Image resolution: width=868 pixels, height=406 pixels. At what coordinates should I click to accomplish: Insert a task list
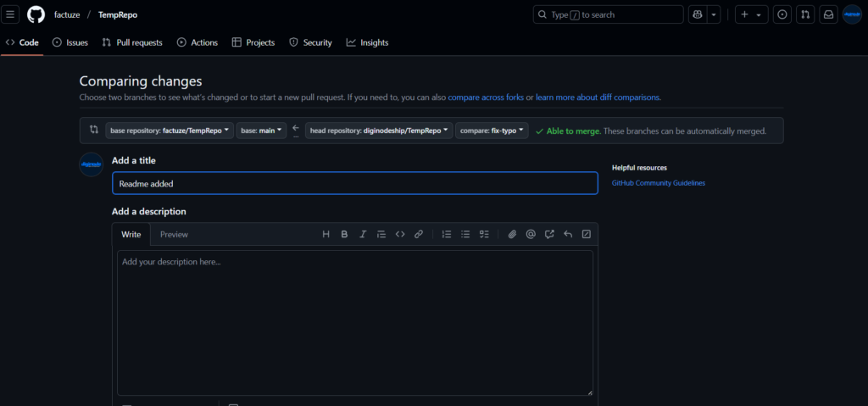click(x=484, y=234)
